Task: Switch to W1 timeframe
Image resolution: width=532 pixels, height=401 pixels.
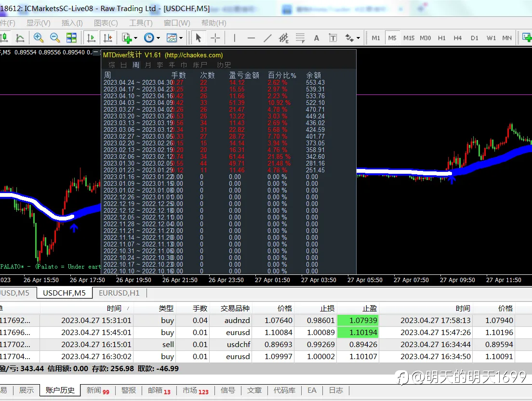Action: coord(491,38)
